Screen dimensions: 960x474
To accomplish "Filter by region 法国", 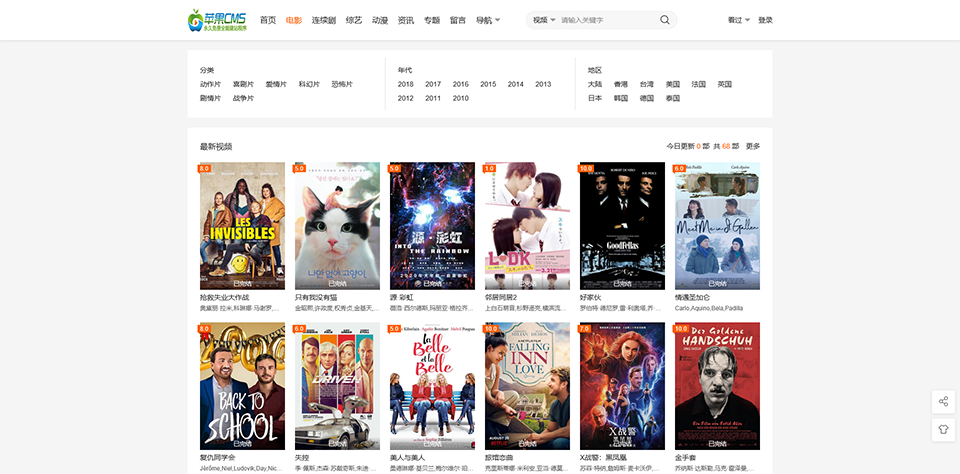I will coord(699,85).
